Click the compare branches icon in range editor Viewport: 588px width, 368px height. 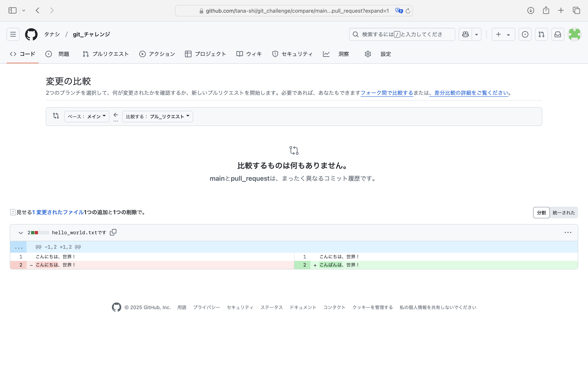[x=56, y=116]
